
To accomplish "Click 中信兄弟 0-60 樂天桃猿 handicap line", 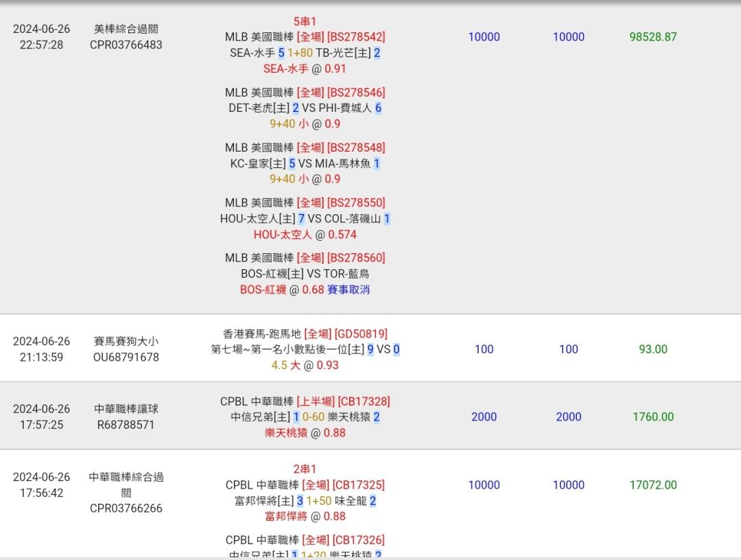I will 305,417.
